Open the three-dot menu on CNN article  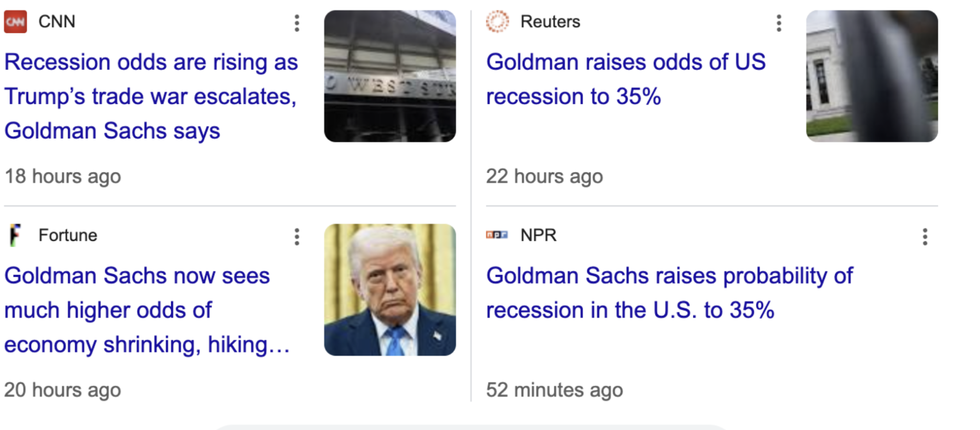tap(297, 23)
